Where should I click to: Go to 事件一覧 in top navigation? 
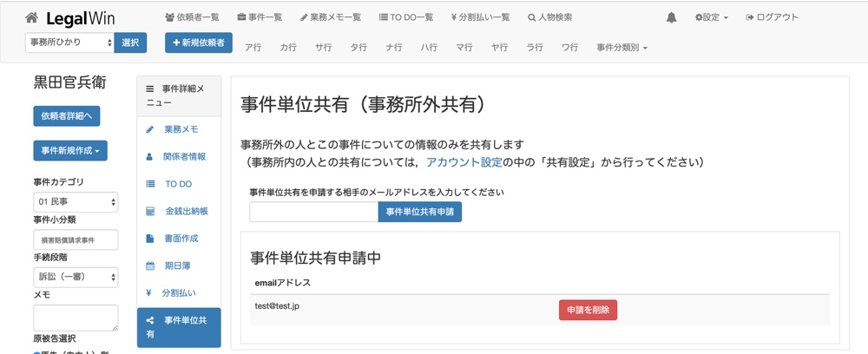click(x=262, y=17)
